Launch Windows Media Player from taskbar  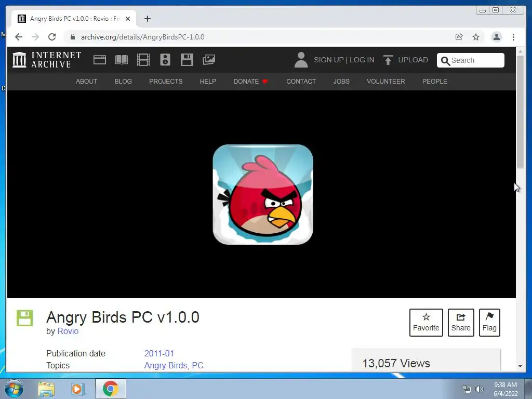click(x=78, y=389)
